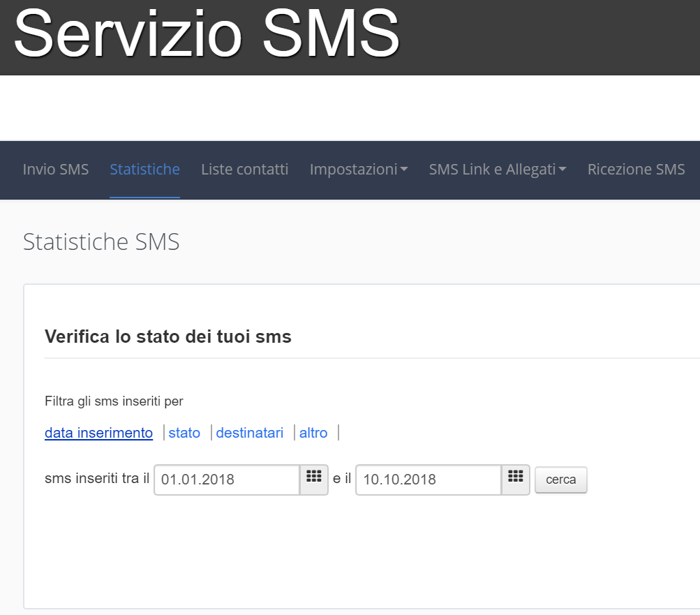
Task: Click the cerca search button
Action: pos(560,480)
